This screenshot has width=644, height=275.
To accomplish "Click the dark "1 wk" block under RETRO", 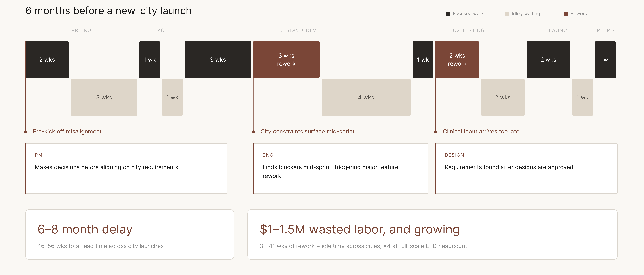I will coord(605,60).
